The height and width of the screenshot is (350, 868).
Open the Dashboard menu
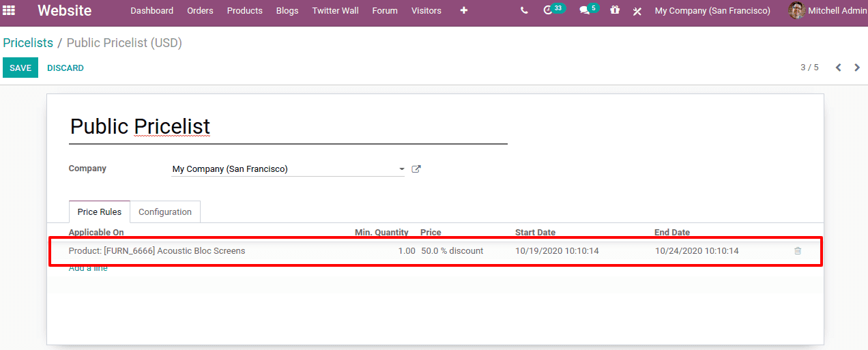151,11
